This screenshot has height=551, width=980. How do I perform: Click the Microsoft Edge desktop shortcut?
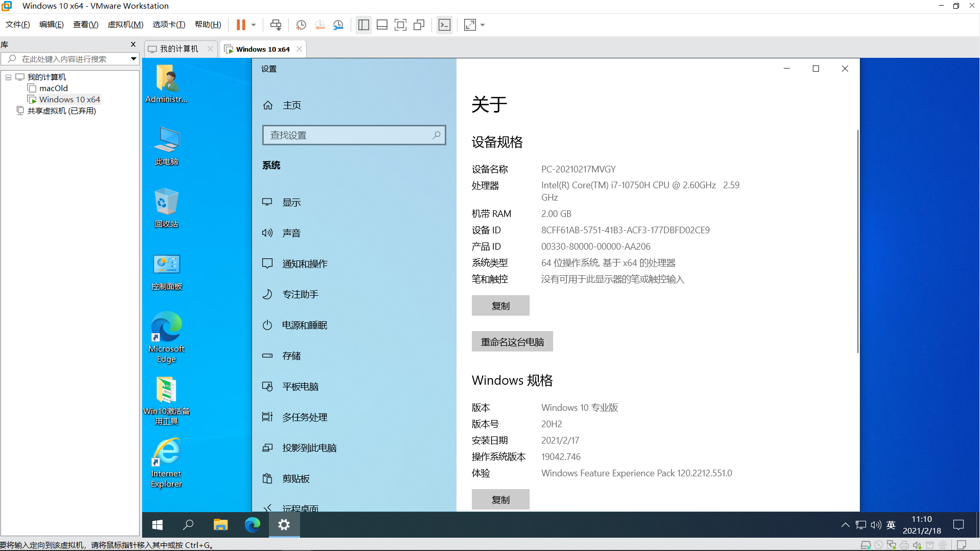(167, 337)
